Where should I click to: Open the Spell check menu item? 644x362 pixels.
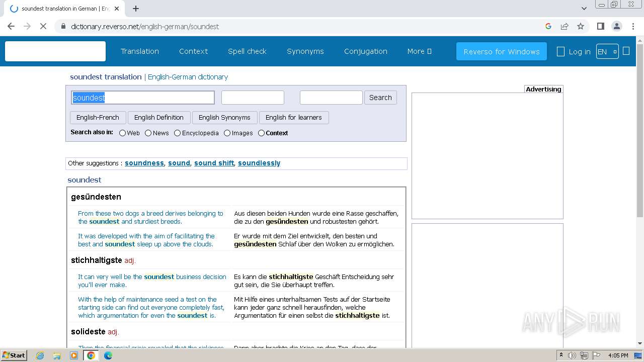click(247, 51)
